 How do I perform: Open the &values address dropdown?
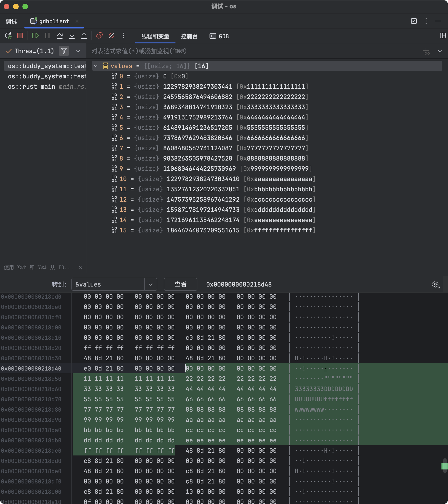tap(151, 284)
